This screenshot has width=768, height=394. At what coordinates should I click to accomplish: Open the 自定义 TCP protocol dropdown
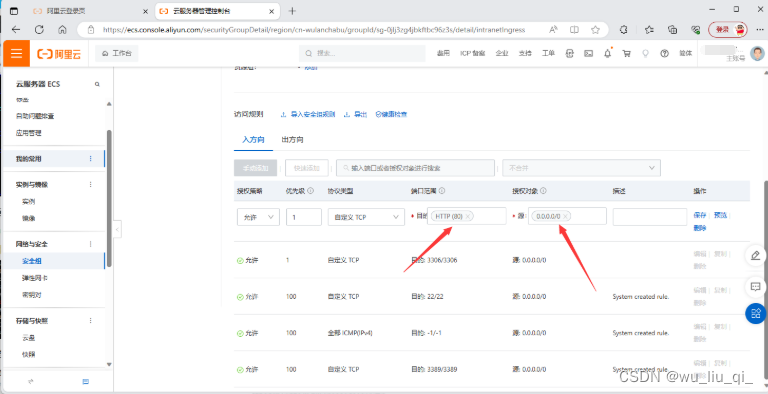pos(366,217)
